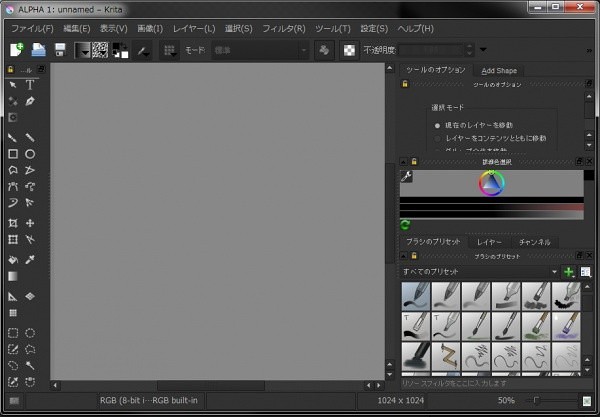Select the Move tool
This screenshot has height=417, width=600.
pos(30,223)
